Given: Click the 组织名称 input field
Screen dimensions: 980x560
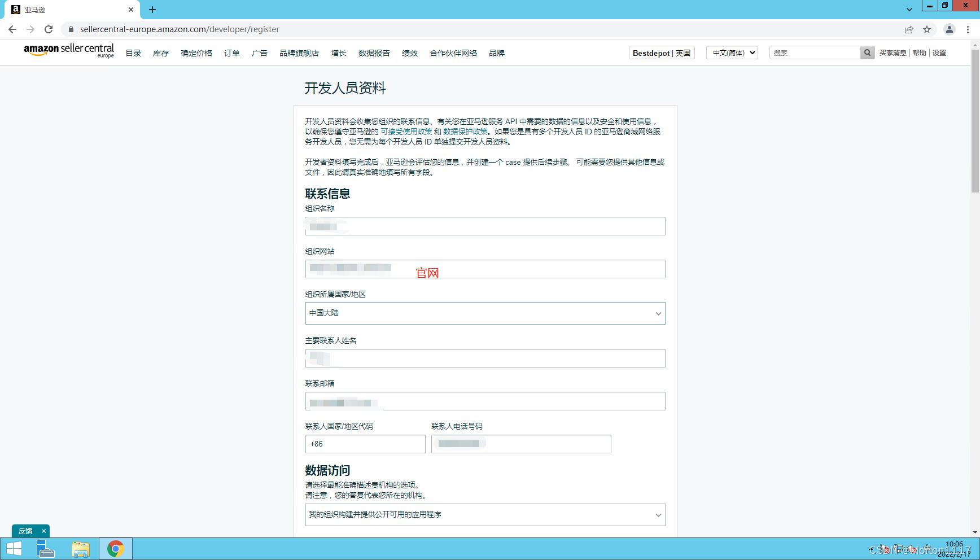Looking at the screenshot, I should pos(485,226).
